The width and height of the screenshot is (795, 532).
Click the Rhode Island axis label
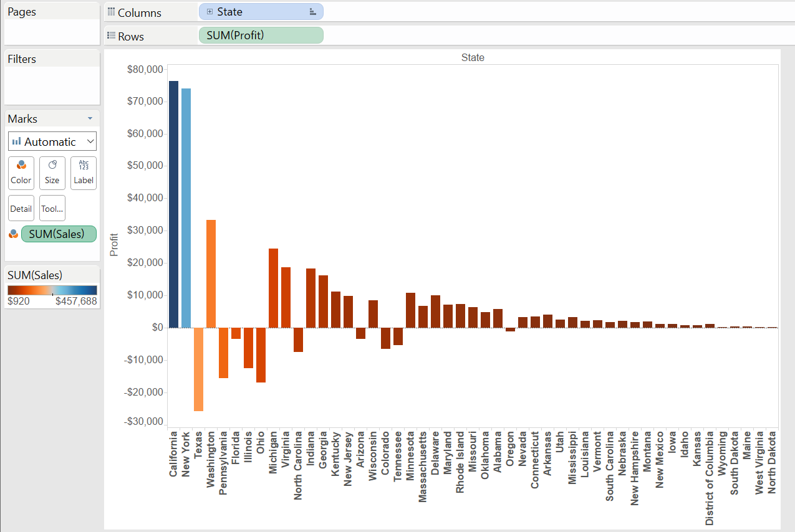(x=460, y=462)
